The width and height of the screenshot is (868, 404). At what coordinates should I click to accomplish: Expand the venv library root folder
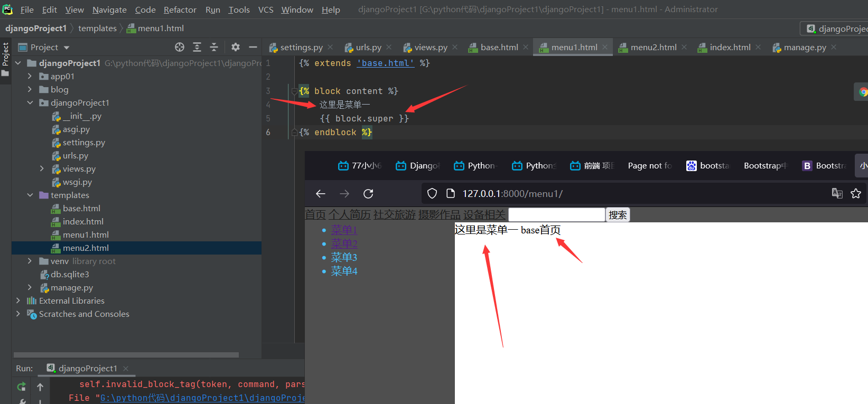[30, 261]
